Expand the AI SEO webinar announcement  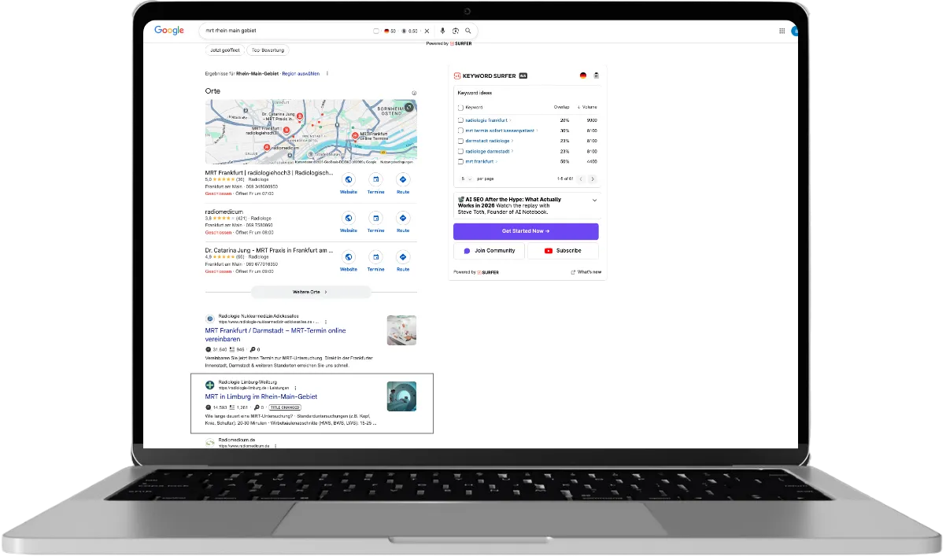594,201
